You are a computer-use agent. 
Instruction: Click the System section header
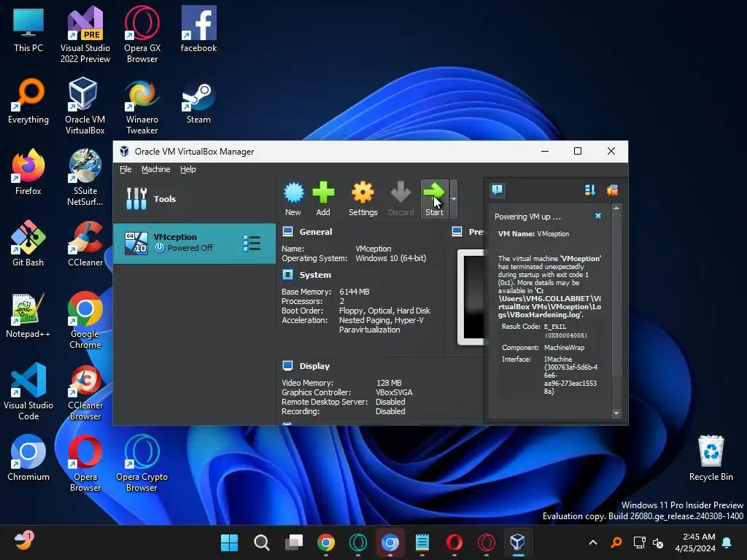tap(315, 275)
